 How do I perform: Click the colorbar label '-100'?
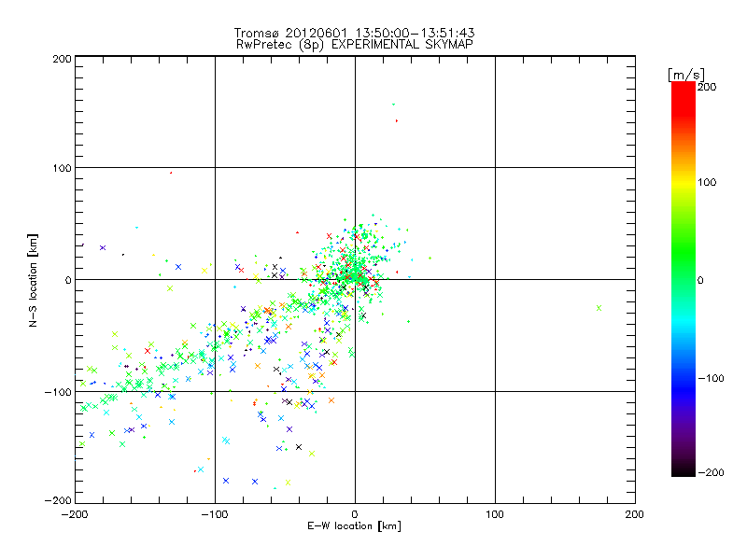click(x=711, y=378)
